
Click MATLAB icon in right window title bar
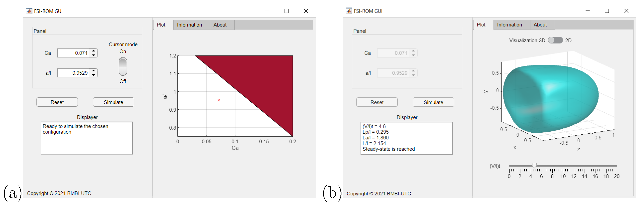[x=349, y=11]
